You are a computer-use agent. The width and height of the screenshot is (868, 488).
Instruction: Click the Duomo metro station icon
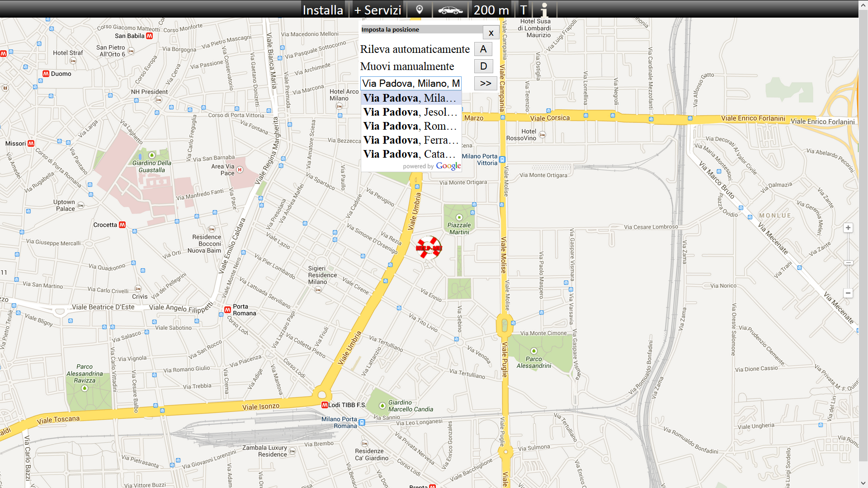pos(46,74)
